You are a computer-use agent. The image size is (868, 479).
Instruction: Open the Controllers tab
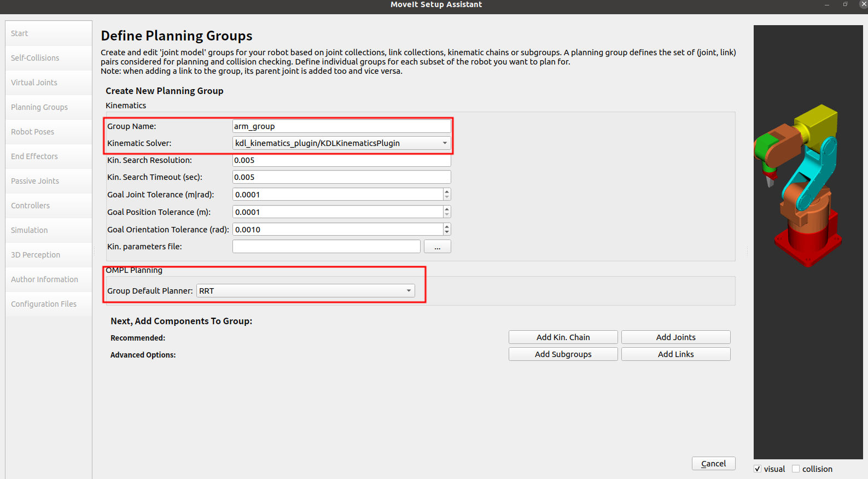coord(49,206)
